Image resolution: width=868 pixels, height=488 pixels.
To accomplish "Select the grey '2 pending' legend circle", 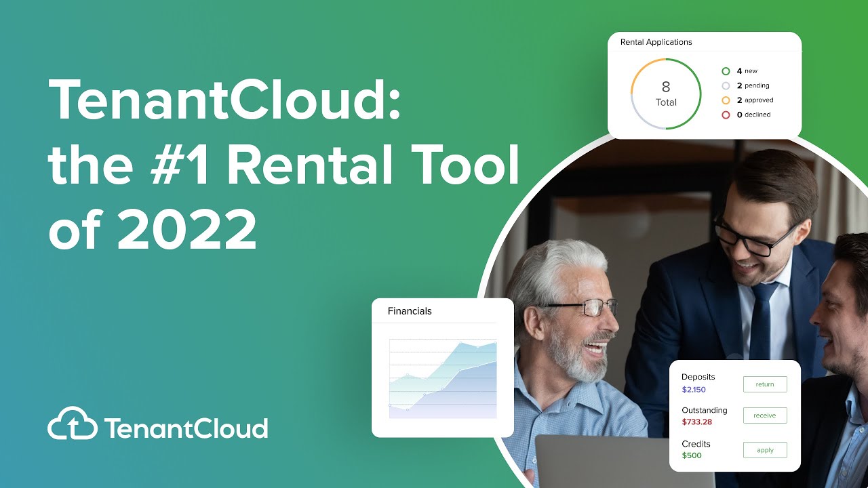I will [x=726, y=86].
